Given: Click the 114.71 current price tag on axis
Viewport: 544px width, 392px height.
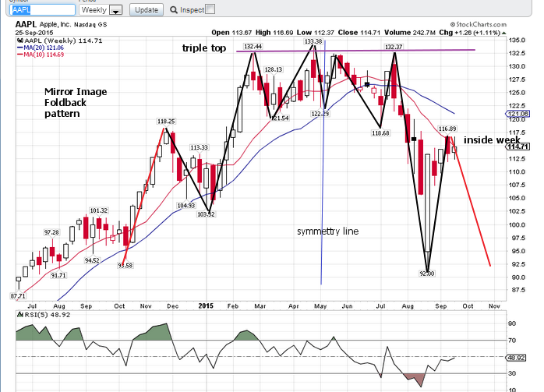Looking at the screenshot, I should 518,147.
